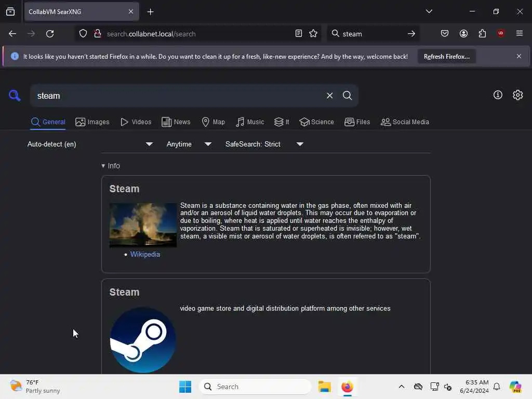Screen dimensions: 532x399
Task: Click the Steam platform logo image
Action: point(143,340)
